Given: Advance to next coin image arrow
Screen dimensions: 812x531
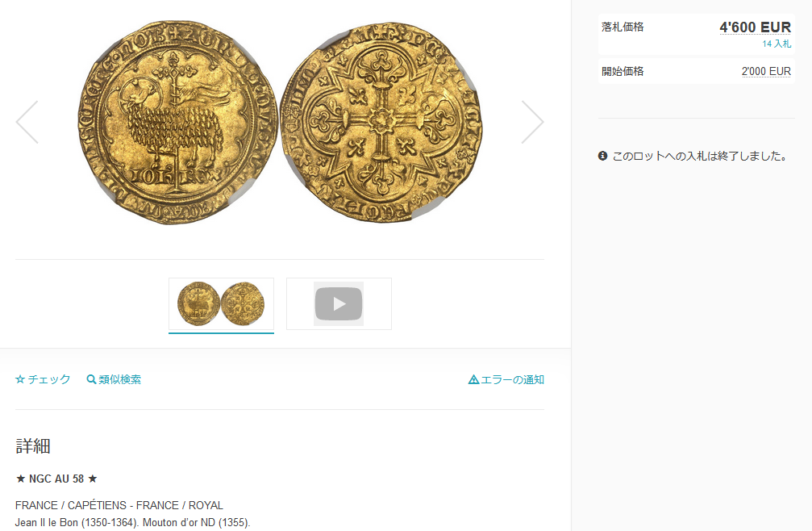Looking at the screenshot, I should click(x=532, y=122).
